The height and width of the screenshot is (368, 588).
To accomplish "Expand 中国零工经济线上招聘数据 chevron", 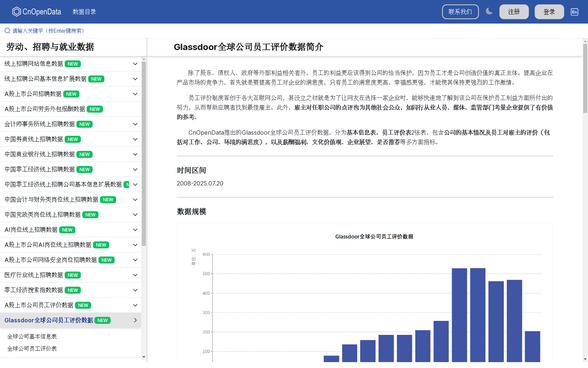I will (135, 169).
